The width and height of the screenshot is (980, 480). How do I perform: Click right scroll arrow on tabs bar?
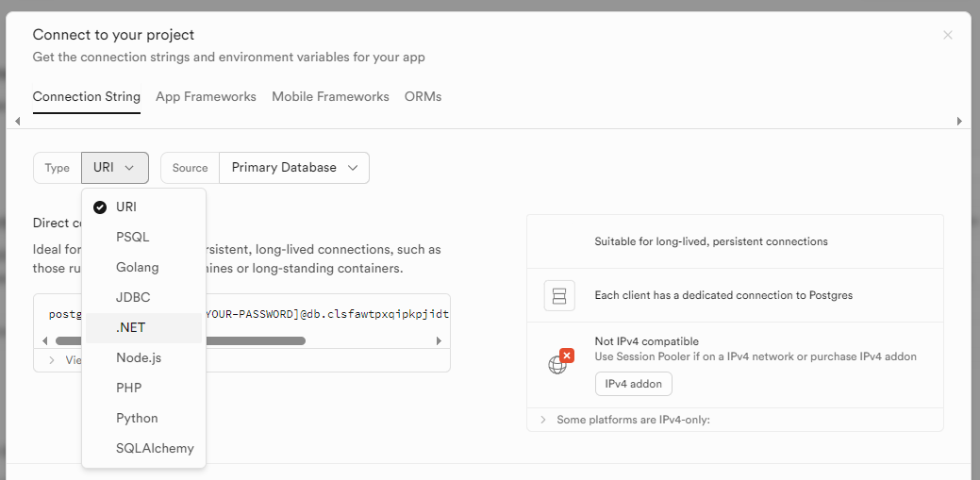coord(959,122)
